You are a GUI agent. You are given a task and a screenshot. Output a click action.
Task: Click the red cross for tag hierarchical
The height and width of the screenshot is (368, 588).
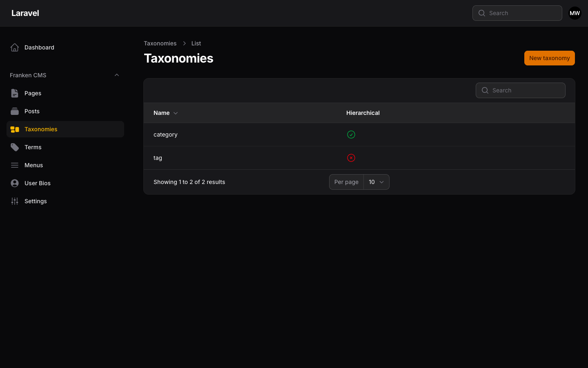(351, 158)
